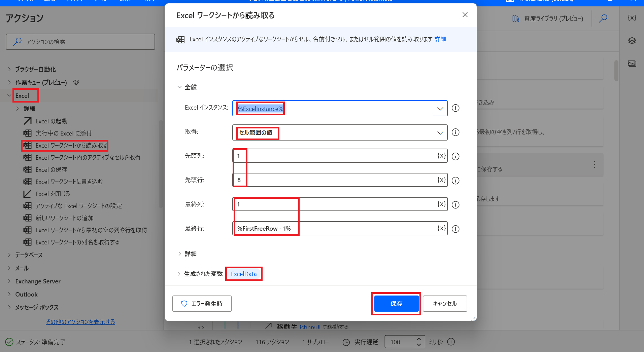Click the 保存 button
Viewport: 644px width, 352px height.
tap(396, 304)
